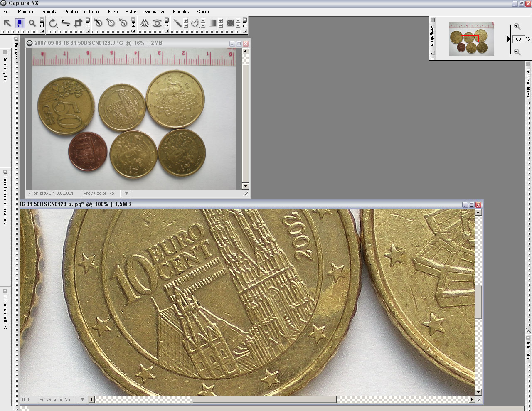This screenshot has height=411, width=532.
Task: Minimize the Navigatore palette
Action: (432, 20)
